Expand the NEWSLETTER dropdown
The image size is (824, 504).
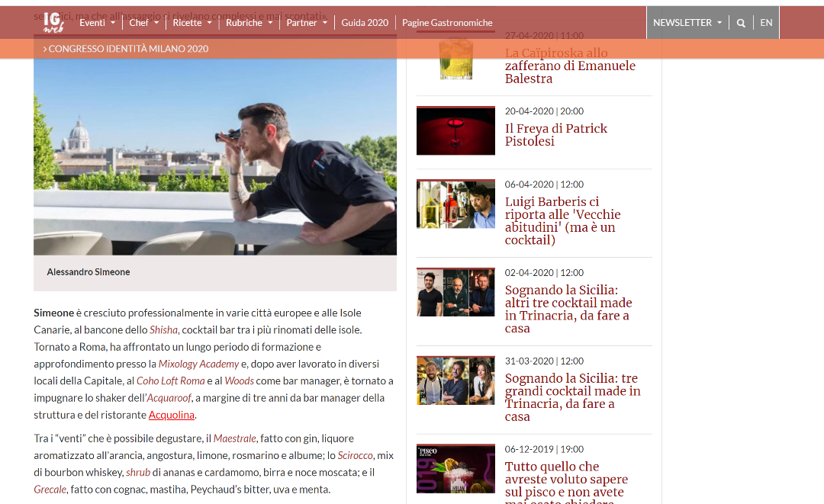point(687,22)
